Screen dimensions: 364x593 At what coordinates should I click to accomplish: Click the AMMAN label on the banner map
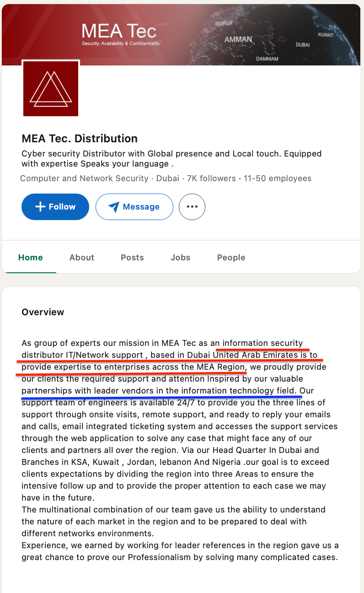pyautogui.click(x=238, y=39)
